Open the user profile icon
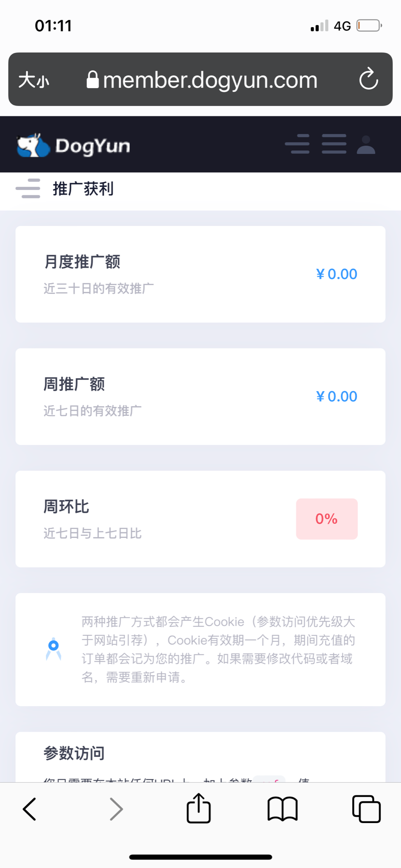401x868 pixels. tap(366, 145)
